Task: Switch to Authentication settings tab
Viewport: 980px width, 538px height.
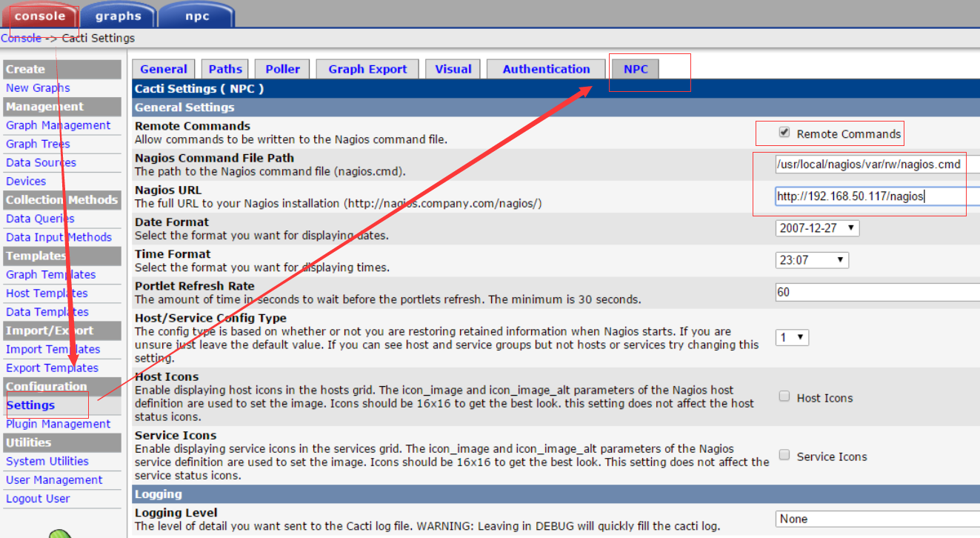Action: [x=547, y=69]
